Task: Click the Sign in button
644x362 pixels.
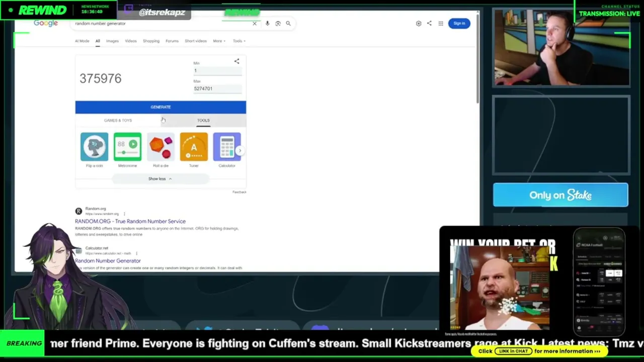Action: pos(459,23)
